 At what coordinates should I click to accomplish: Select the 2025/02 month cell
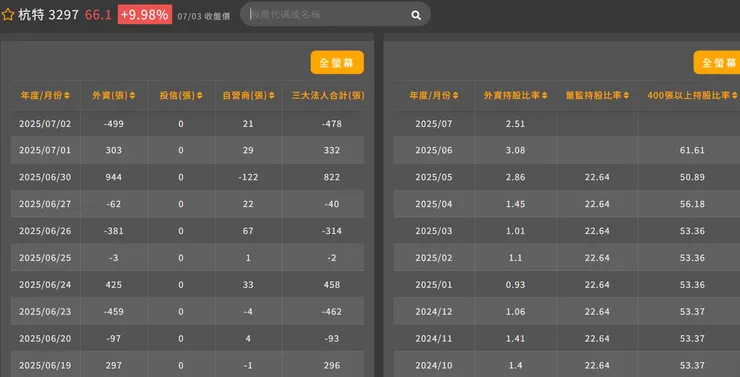pos(434,258)
